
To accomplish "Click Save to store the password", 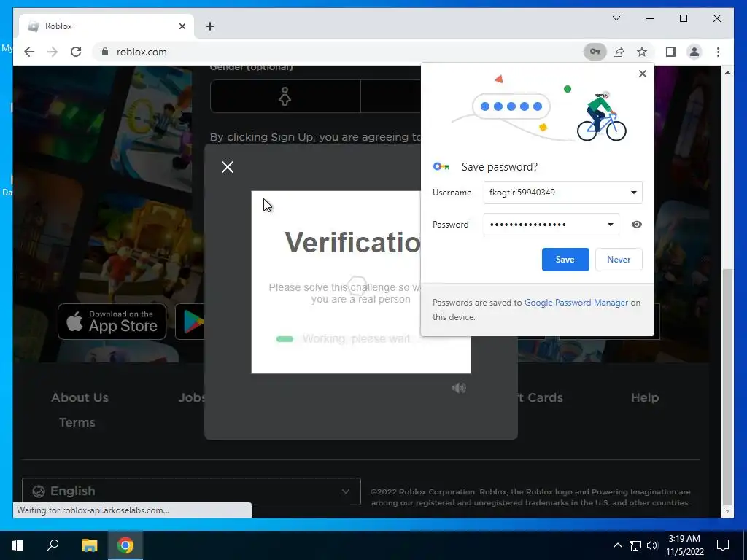I will 565,260.
